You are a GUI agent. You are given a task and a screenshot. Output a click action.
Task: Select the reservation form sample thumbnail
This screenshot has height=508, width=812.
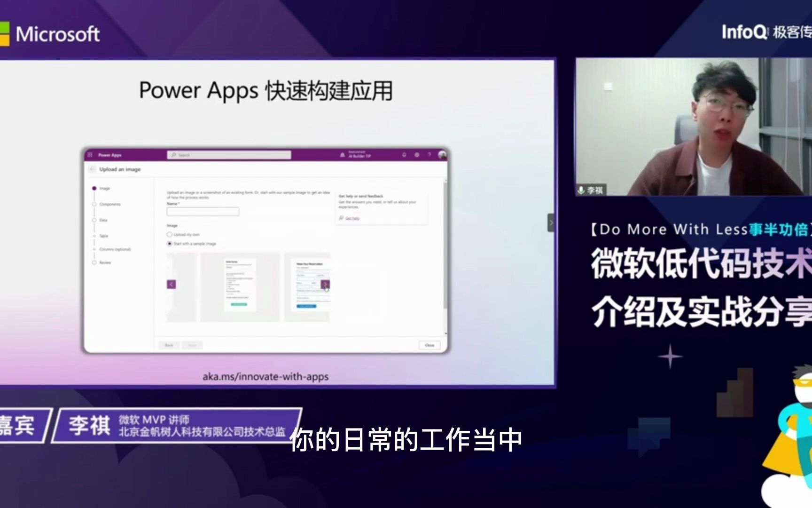pos(307,287)
